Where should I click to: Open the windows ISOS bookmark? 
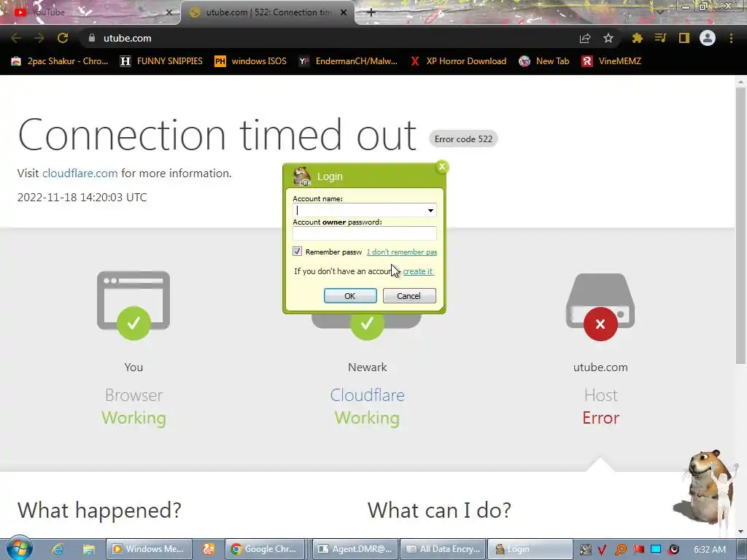[251, 61]
